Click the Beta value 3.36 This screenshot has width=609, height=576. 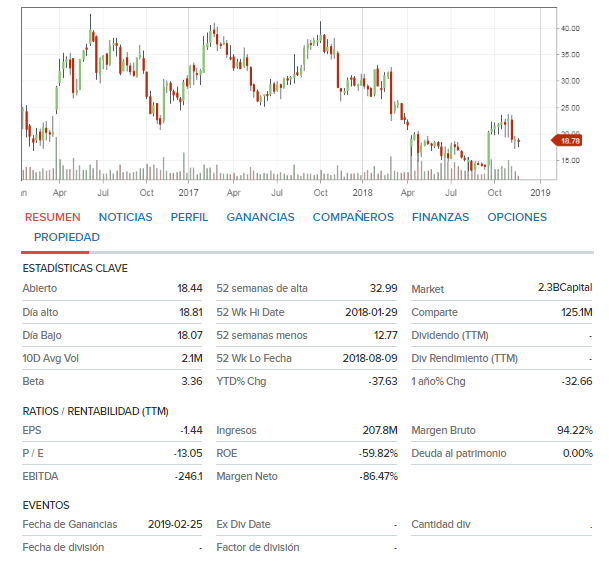192,381
